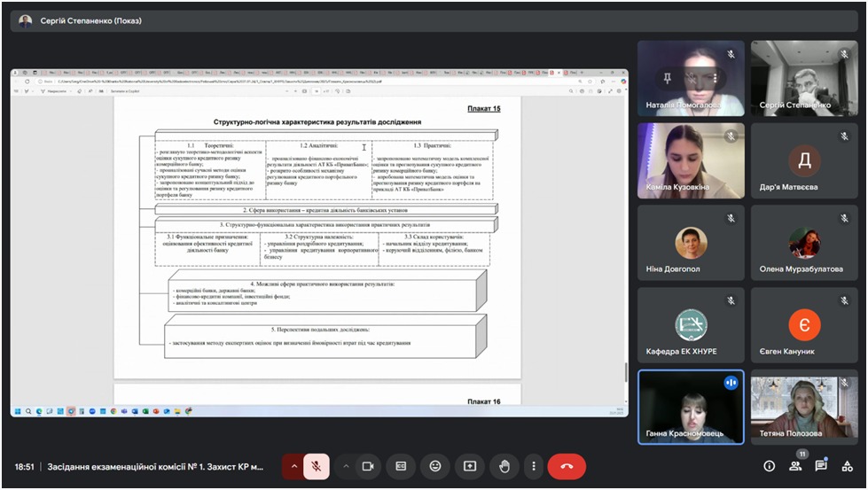Turn on closed captions
Viewport: 868px width, 490px height.
[401, 466]
